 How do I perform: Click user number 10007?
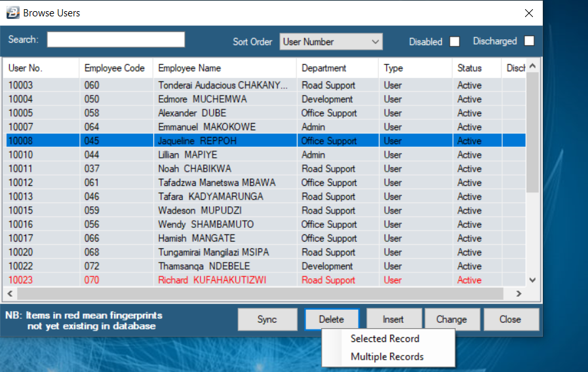tap(20, 127)
